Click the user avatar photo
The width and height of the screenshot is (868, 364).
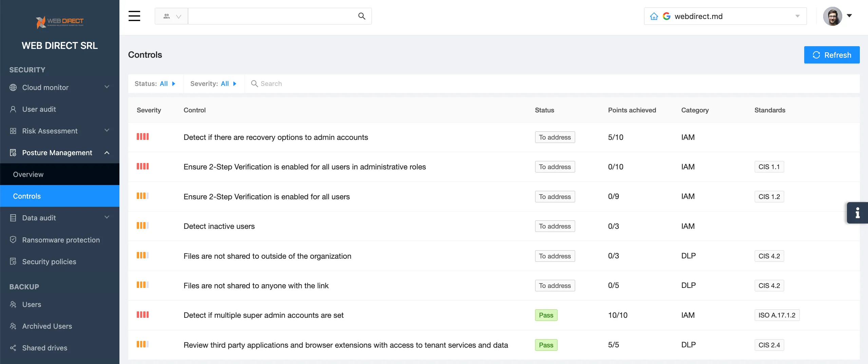coord(833,16)
